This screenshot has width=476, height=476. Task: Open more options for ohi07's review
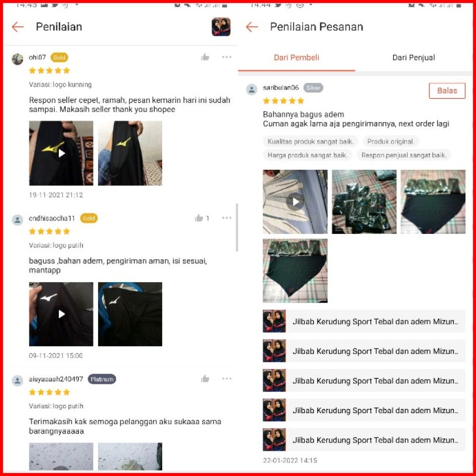coord(226,57)
